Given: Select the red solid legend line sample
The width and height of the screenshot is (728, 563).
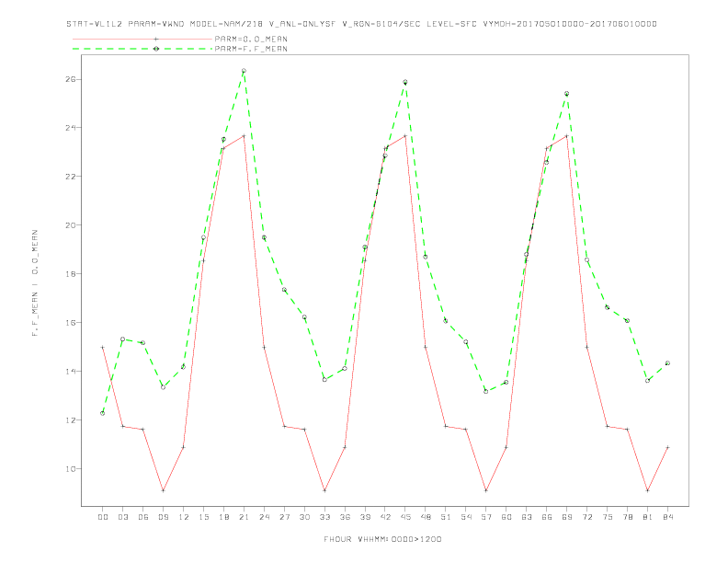Looking at the screenshot, I should point(142,39).
